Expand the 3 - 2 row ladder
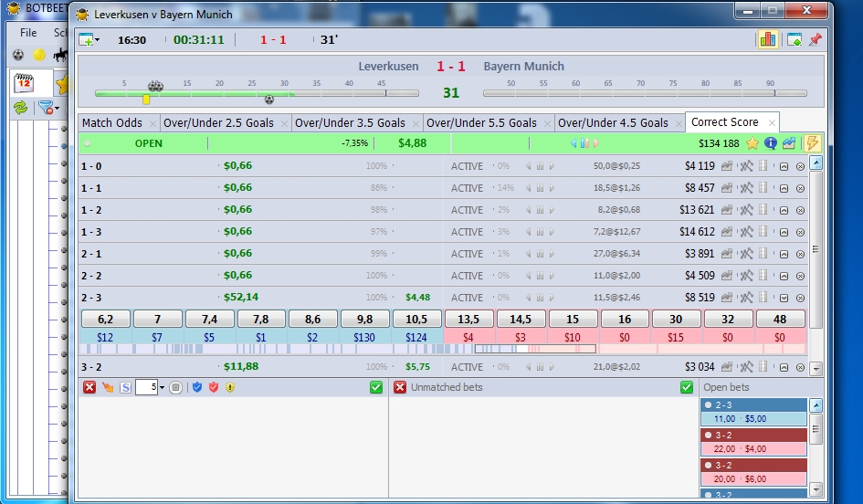This screenshot has height=504, width=863. click(x=784, y=368)
